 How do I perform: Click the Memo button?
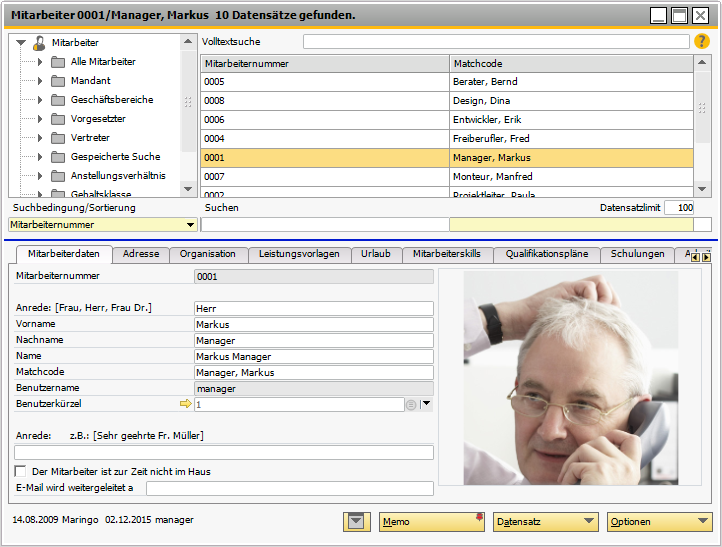click(430, 521)
